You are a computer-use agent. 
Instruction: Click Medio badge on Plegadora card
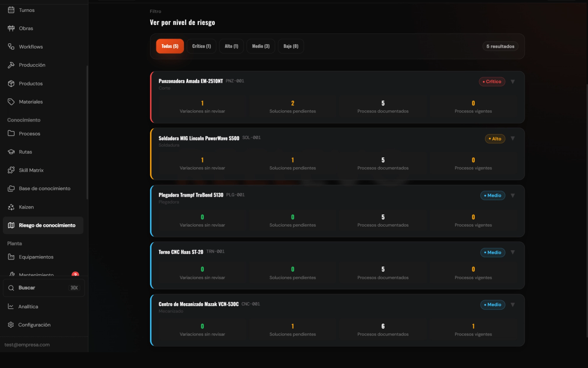(x=492, y=195)
